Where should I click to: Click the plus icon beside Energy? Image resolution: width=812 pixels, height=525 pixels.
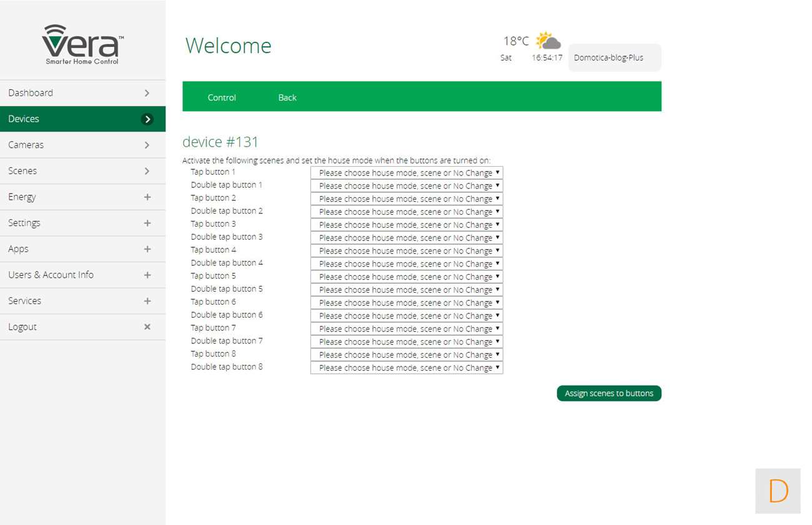coord(147,197)
